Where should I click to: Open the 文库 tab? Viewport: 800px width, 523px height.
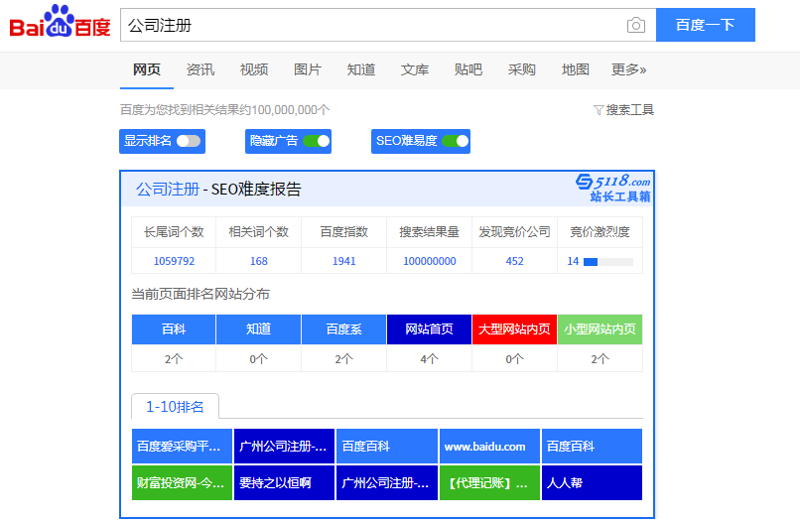pyautogui.click(x=414, y=69)
